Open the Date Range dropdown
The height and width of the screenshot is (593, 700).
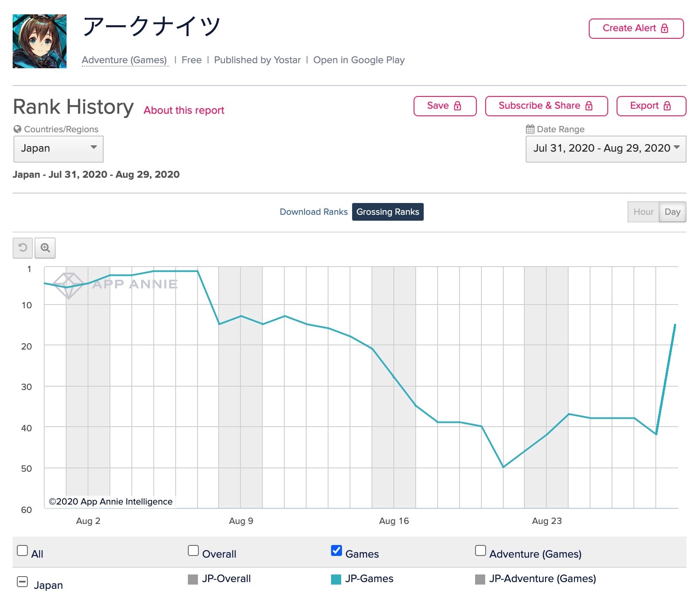click(x=606, y=149)
